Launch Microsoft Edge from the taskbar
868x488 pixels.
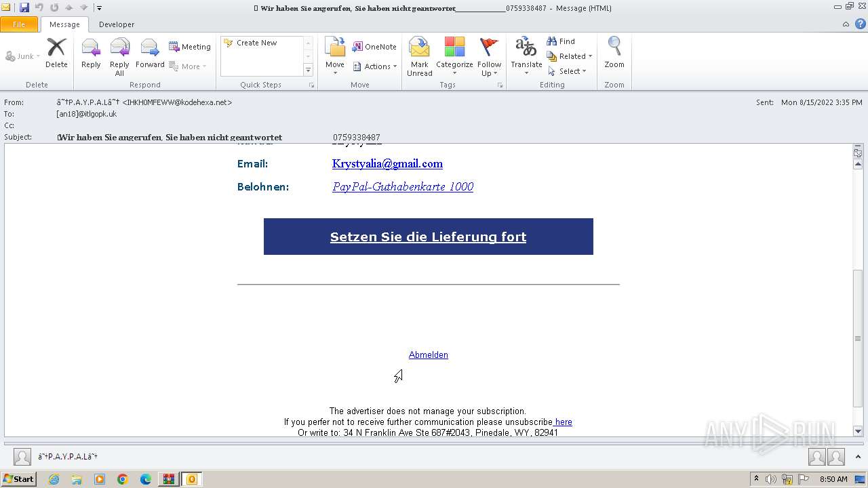(x=146, y=479)
